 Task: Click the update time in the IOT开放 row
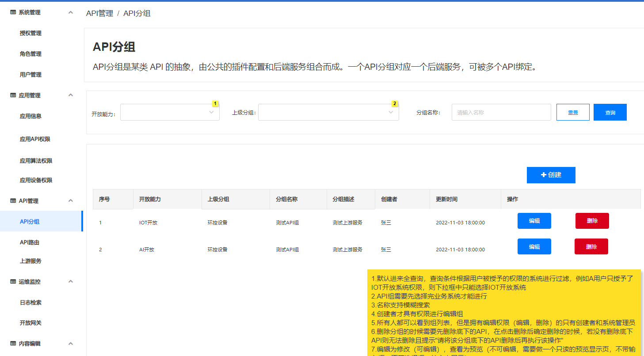click(460, 223)
